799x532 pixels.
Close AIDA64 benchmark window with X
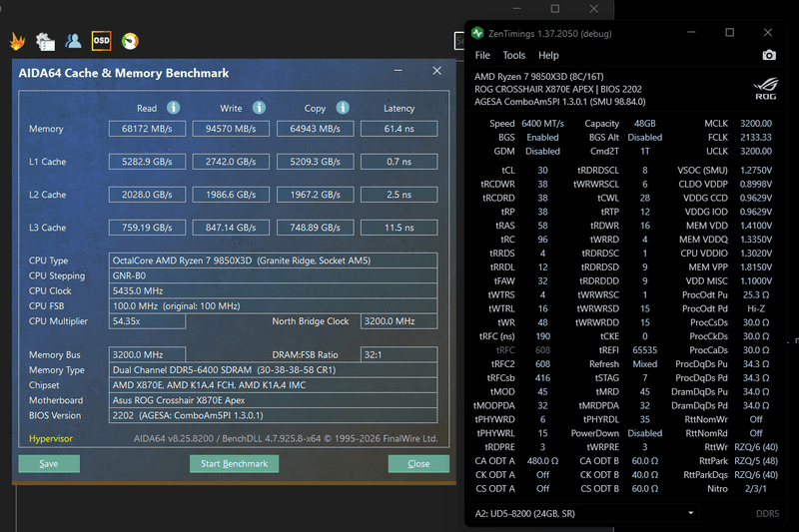point(436,71)
